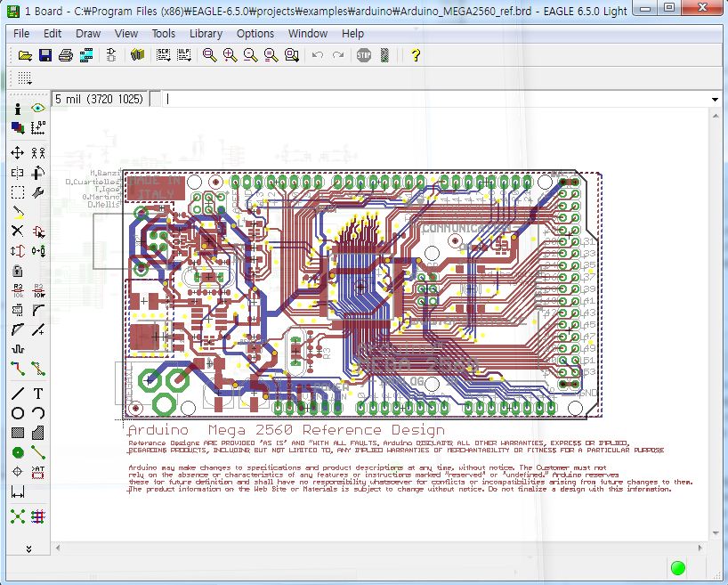Select the Mark tool
Image resolution: width=728 pixels, height=585 pixels.
pyautogui.click(x=38, y=127)
